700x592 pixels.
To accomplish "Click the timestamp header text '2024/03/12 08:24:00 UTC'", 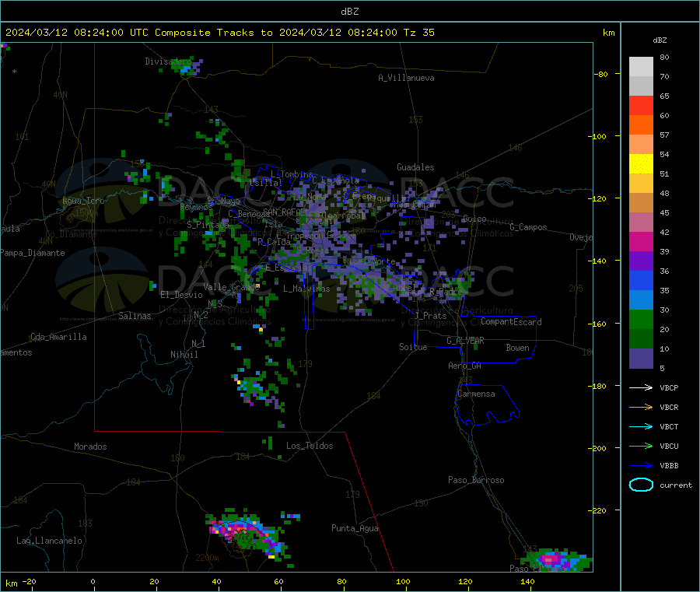I will [x=77, y=33].
